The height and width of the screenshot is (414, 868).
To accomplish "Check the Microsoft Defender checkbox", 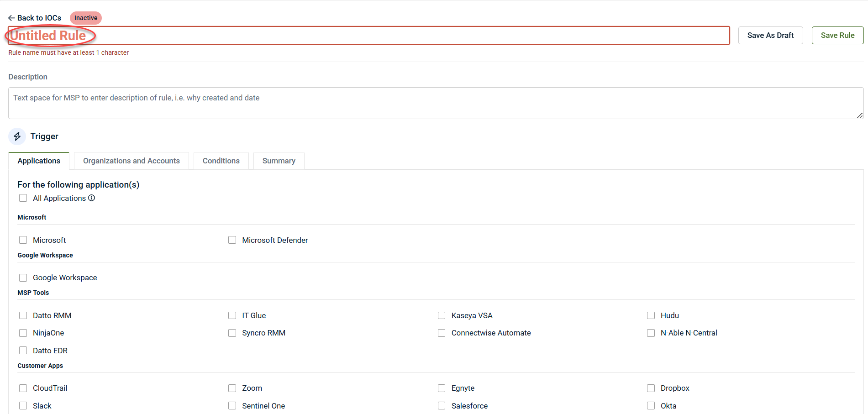I will coord(232,240).
